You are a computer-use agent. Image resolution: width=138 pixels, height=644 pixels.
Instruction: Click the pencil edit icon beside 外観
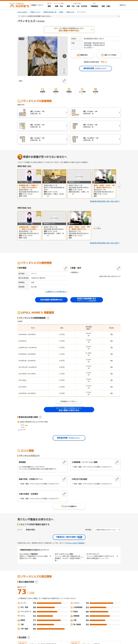[x=64, y=80]
